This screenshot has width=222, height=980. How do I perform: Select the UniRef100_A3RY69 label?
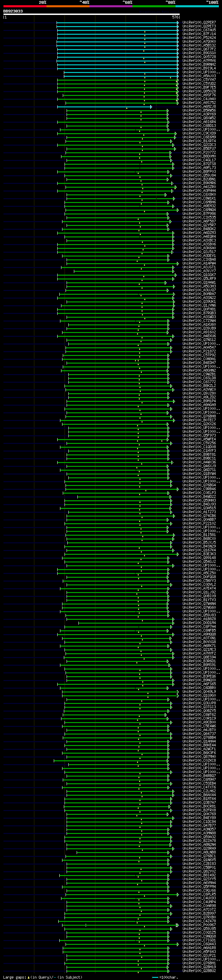tap(199, 114)
